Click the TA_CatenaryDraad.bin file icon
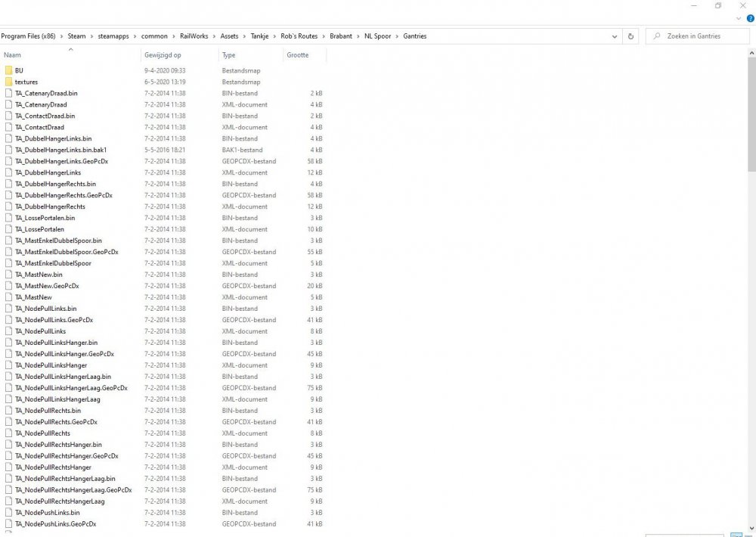The image size is (756, 537). (x=8, y=93)
